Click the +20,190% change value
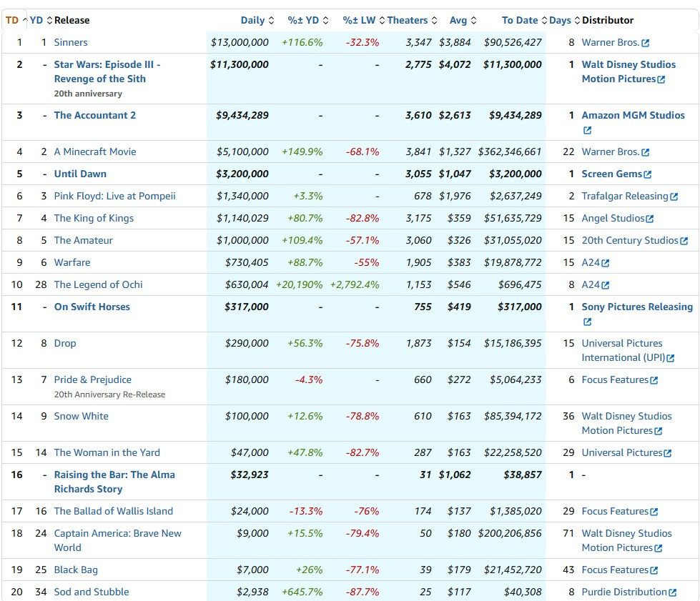Image resolution: width=700 pixels, height=601 pixels. click(x=299, y=284)
